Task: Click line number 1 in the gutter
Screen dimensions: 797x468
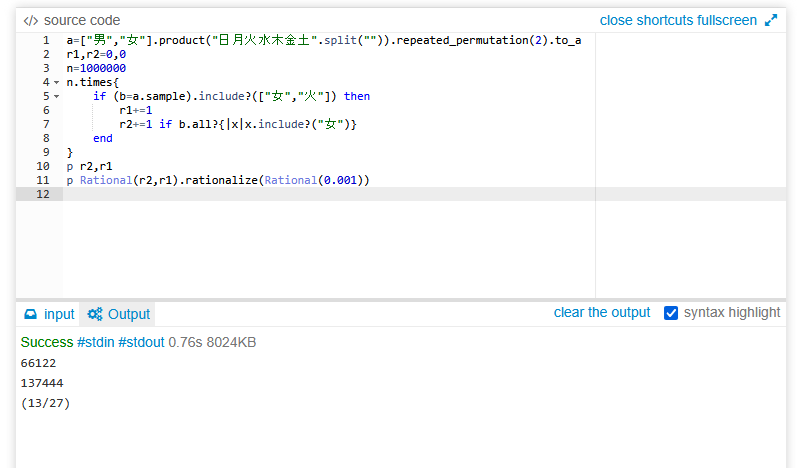Action: tap(46, 41)
